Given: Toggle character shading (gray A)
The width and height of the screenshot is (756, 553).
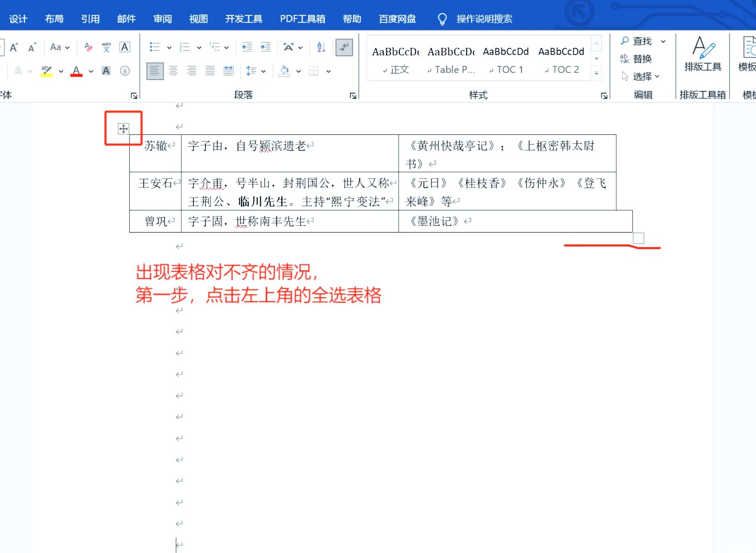Looking at the screenshot, I should tap(106, 71).
